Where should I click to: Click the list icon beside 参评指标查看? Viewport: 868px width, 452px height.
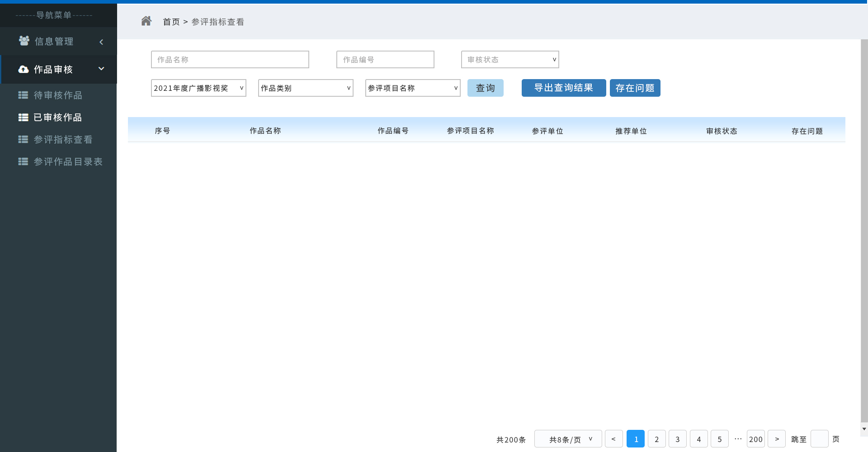(23, 140)
